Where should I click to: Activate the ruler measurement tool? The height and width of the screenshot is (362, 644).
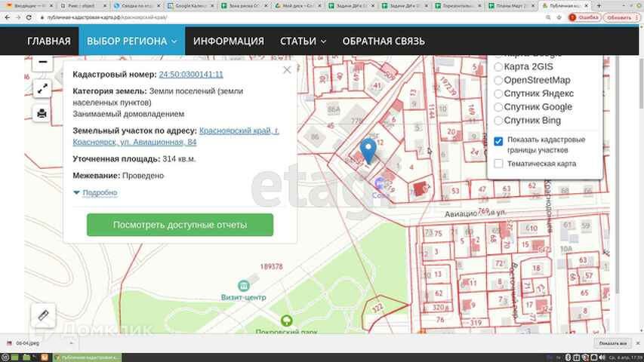(43, 315)
